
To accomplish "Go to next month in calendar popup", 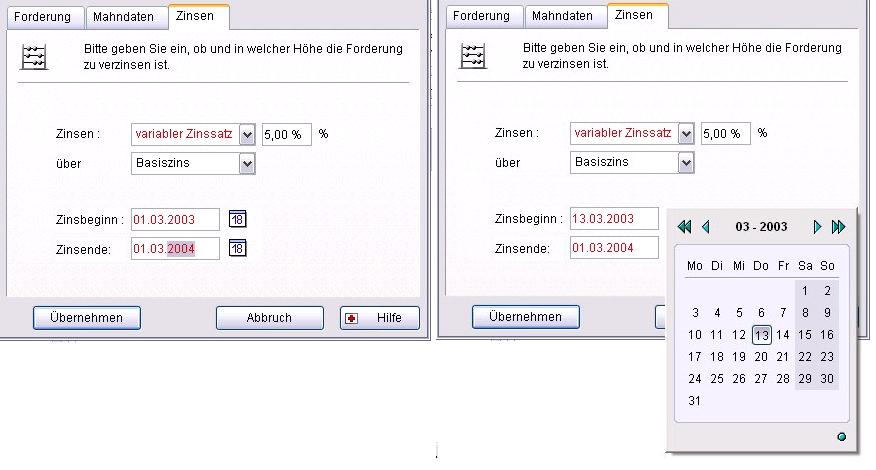I will click(817, 227).
